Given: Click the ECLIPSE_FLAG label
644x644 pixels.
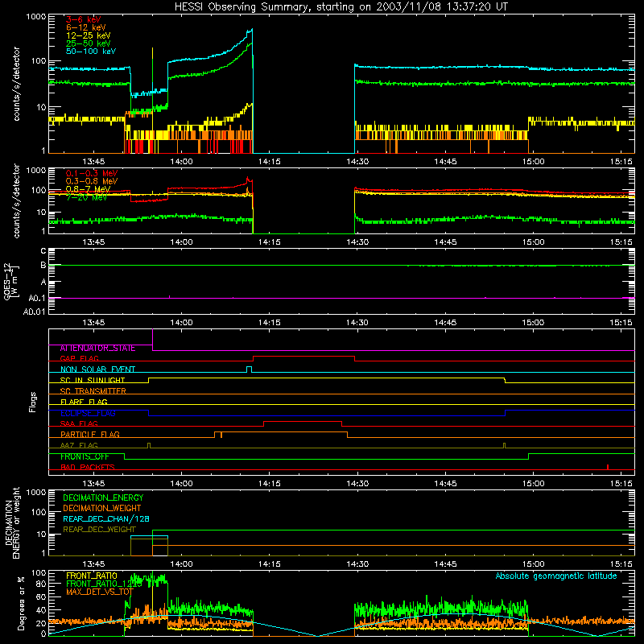Looking at the screenshot, I should point(88,413).
